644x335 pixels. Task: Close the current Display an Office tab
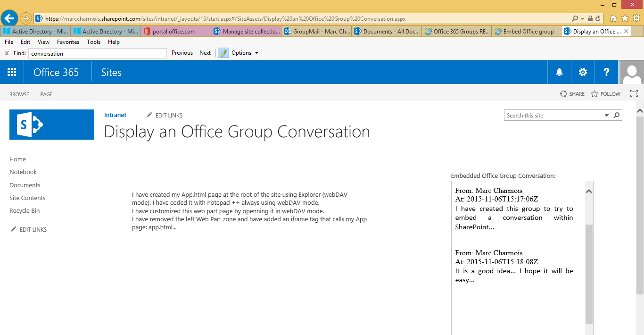click(626, 32)
